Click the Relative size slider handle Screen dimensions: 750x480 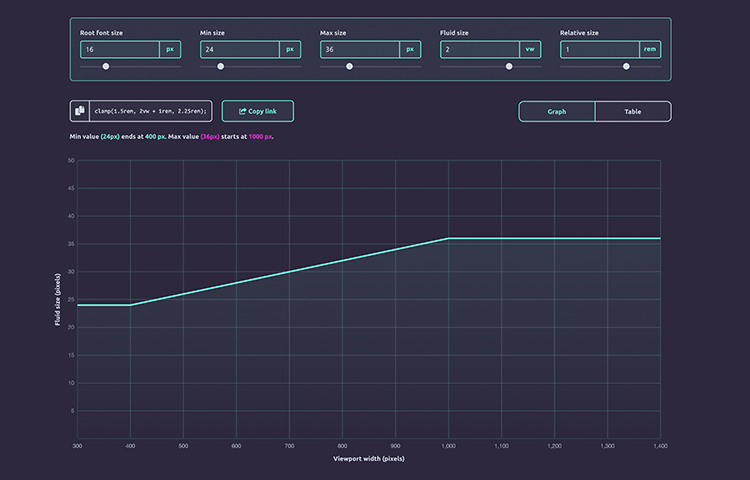click(x=626, y=66)
